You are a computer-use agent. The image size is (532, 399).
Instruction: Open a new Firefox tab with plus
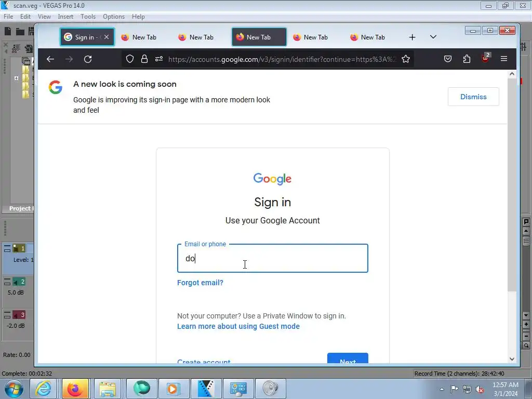coord(412,37)
